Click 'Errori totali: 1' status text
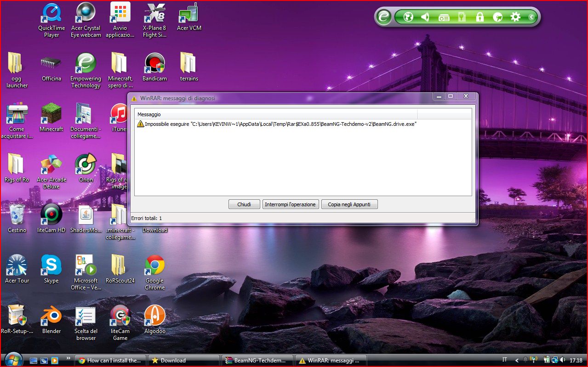Image resolution: width=588 pixels, height=367 pixels. 147,218
